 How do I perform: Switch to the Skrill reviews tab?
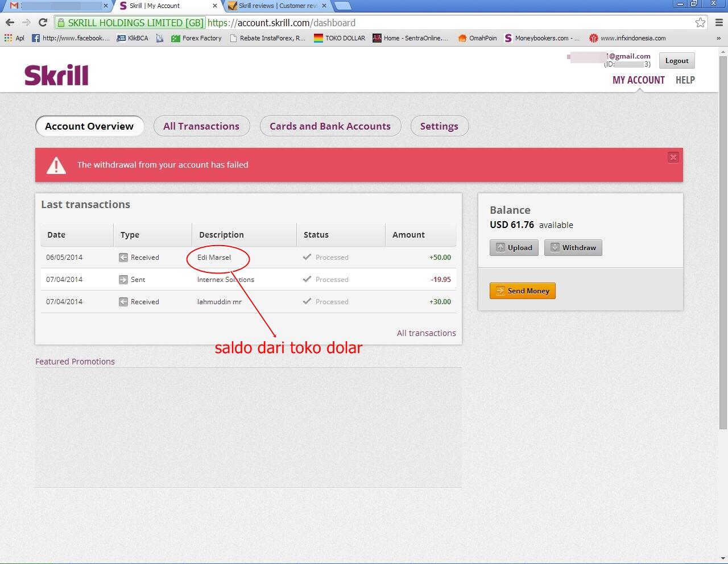[x=273, y=5]
